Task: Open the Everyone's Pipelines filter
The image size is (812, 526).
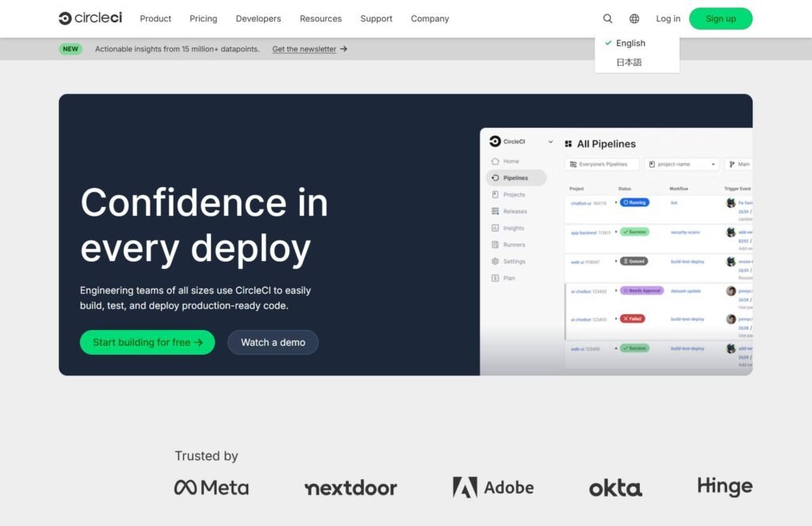Action: [x=602, y=164]
